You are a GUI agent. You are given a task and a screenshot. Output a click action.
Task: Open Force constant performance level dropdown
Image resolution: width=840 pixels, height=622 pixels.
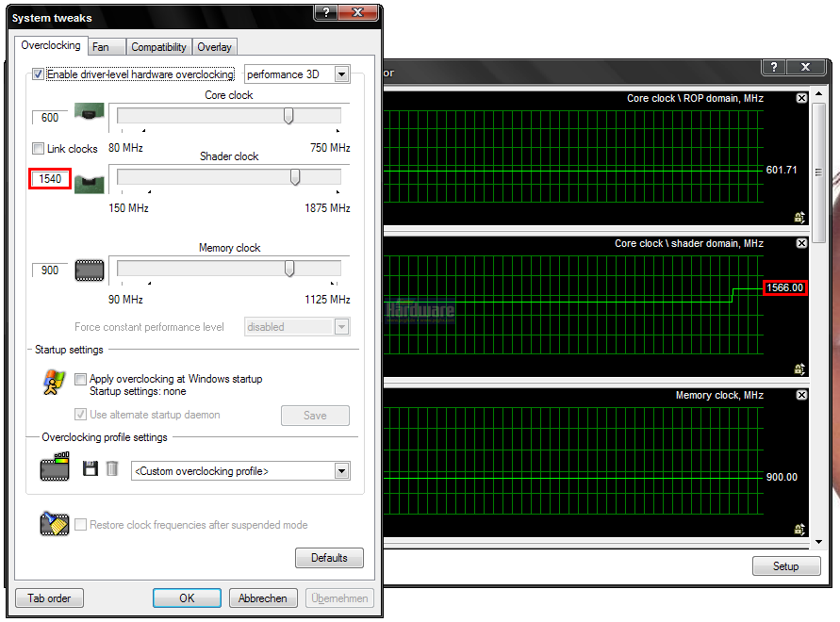coord(297,327)
